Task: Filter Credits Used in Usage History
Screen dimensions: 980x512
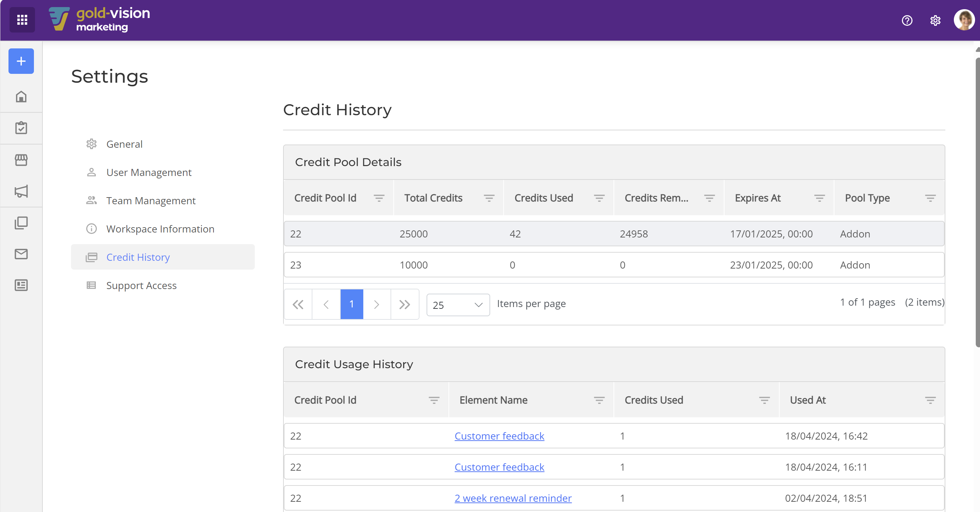Action: point(764,400)
